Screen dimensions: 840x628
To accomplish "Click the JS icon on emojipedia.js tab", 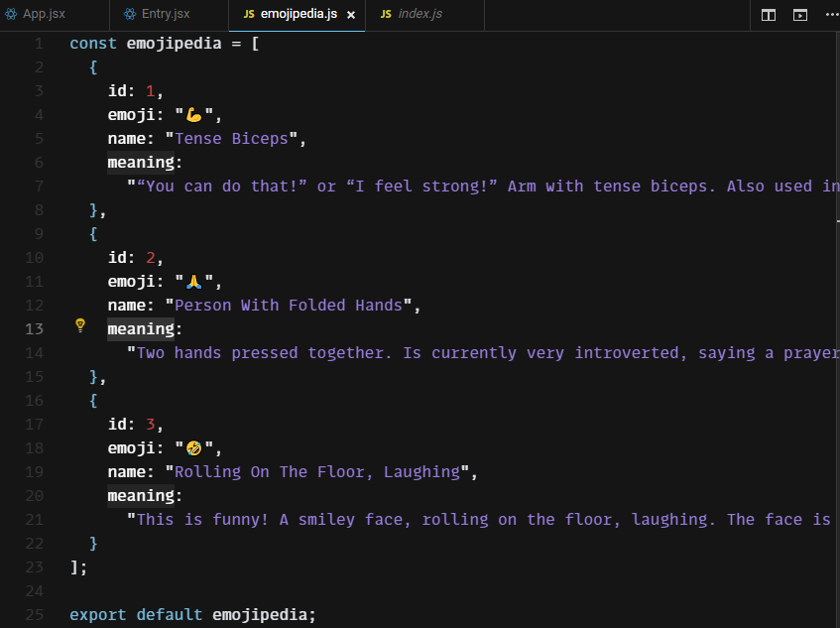I will tap(249, 14).
